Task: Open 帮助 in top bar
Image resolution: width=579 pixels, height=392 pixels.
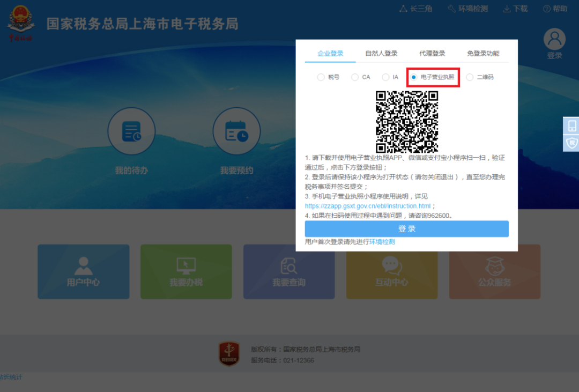Action: 555,9
